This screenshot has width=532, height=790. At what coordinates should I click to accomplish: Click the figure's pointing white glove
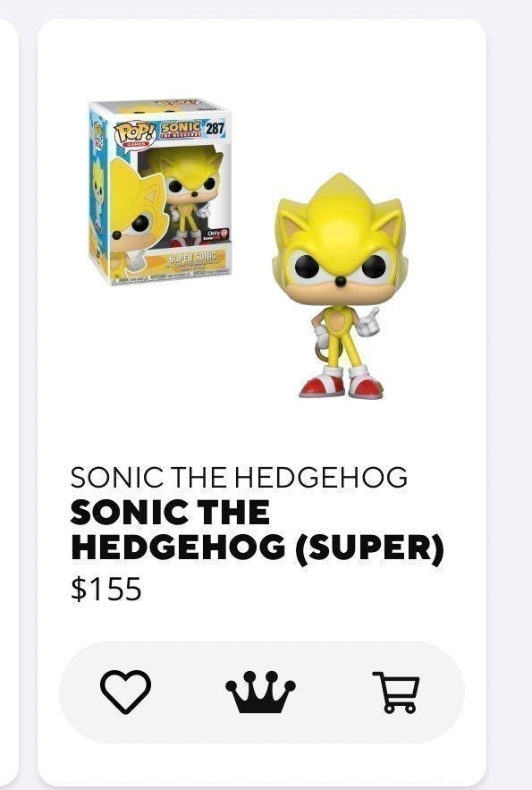367,324
